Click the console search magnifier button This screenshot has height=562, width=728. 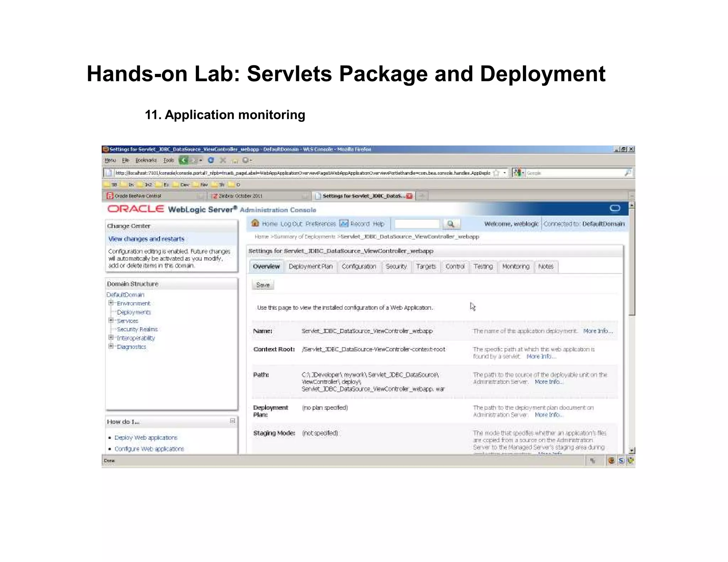click(451, 224)
